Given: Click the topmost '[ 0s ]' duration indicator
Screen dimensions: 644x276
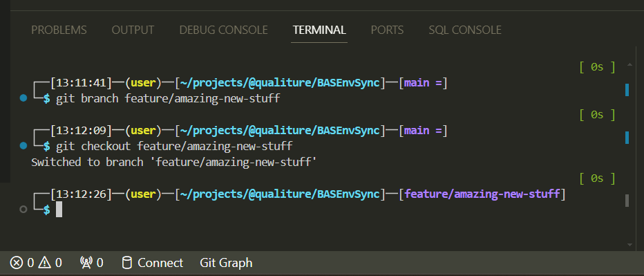Looking at the screenshot, I should (x=598, y=67).
